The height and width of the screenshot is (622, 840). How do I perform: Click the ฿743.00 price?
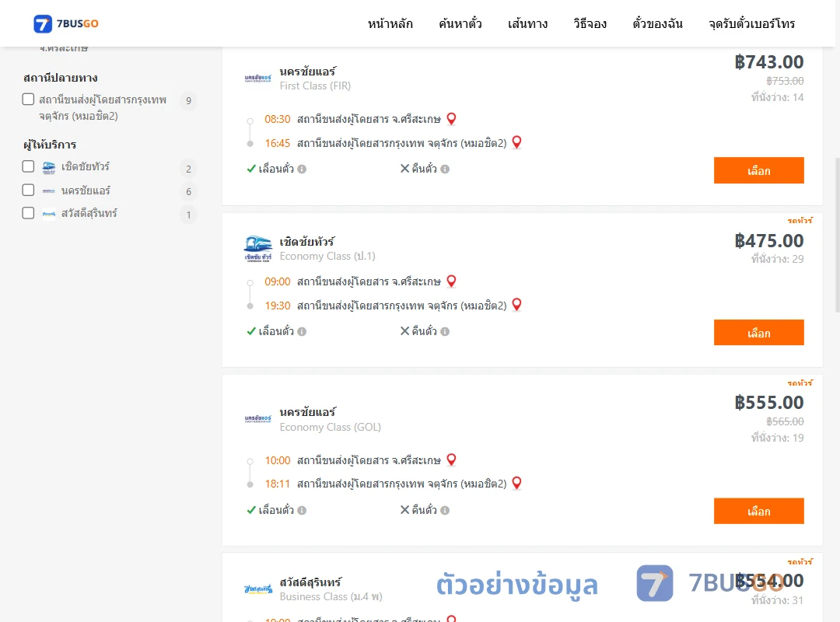pyautogui.click(x=769, y=62)
